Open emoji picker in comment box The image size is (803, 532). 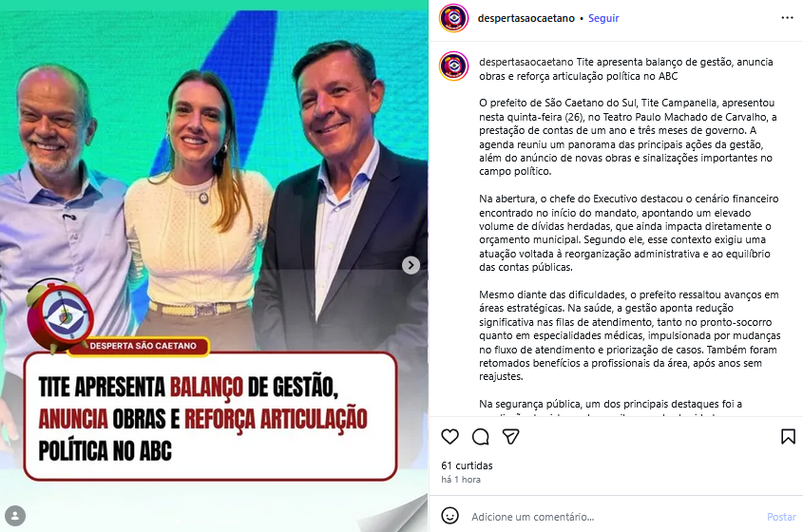click(x=449, y=516)
